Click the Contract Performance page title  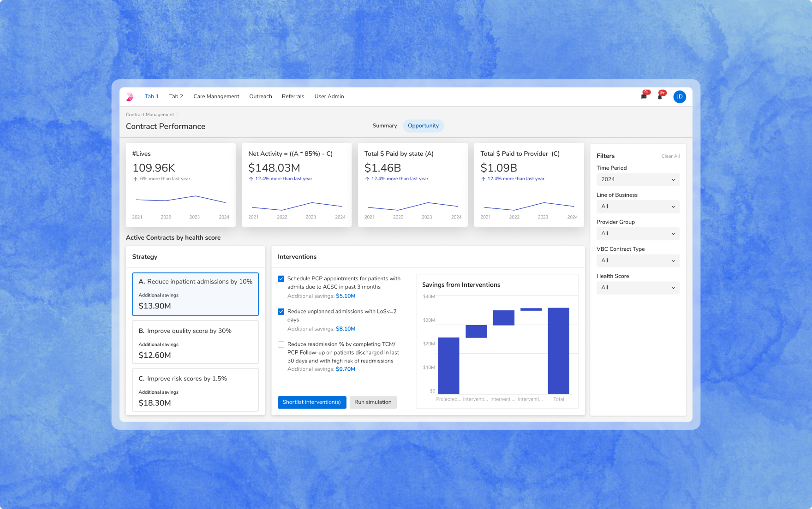(x=166, y=126)
